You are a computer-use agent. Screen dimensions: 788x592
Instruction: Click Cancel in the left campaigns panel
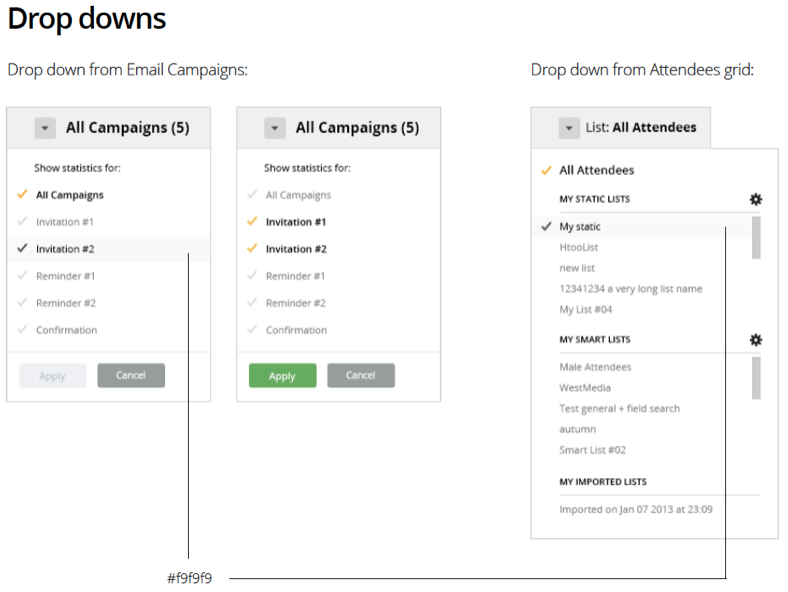pos(131,375)
